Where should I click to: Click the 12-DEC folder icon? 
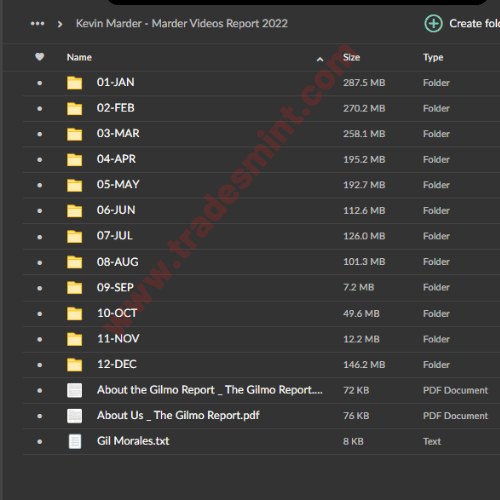point(74,365)
